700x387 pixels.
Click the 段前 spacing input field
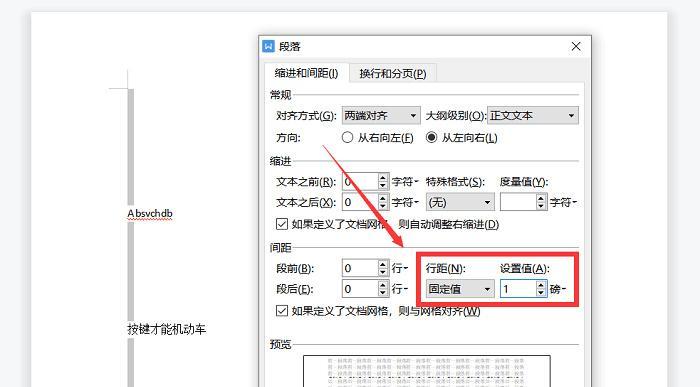[360, 268]
